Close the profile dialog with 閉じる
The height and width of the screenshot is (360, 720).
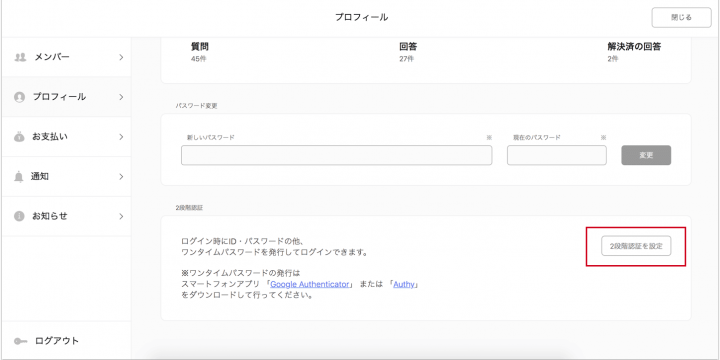681,17
